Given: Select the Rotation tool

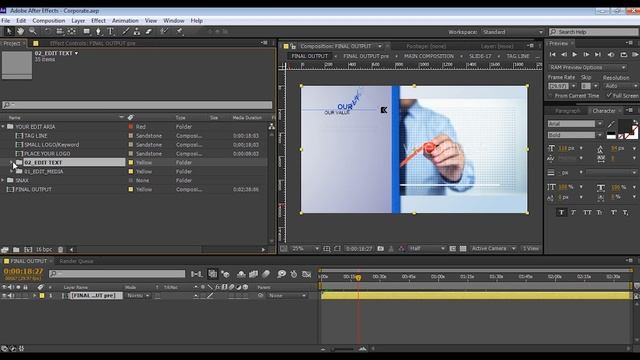Looking at the screenshot, I should [48, 31].
